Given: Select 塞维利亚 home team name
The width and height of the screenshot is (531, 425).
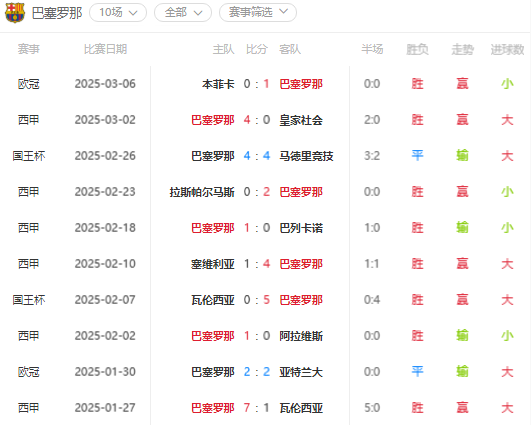Looking at the screenshot, I should 213,264.
